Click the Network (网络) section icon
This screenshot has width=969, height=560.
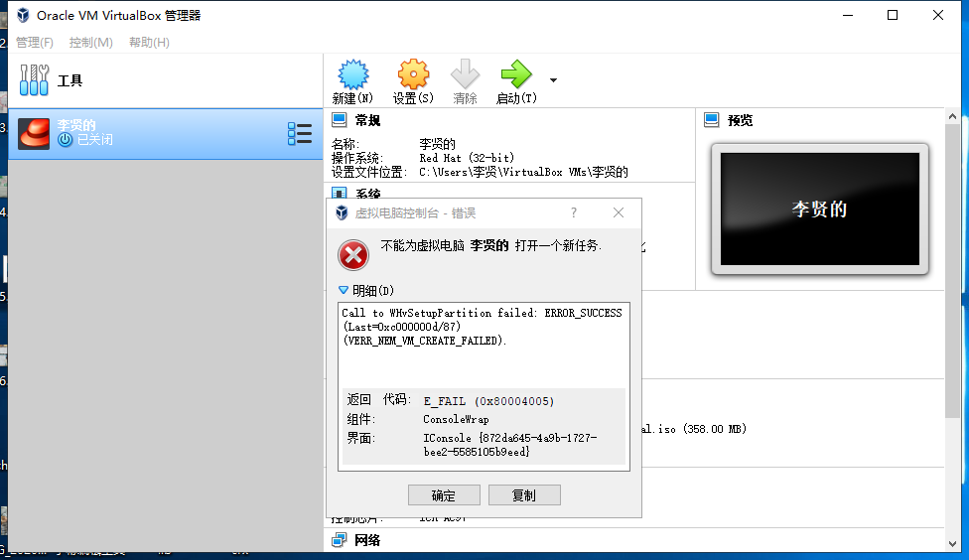tap(340, 540)
